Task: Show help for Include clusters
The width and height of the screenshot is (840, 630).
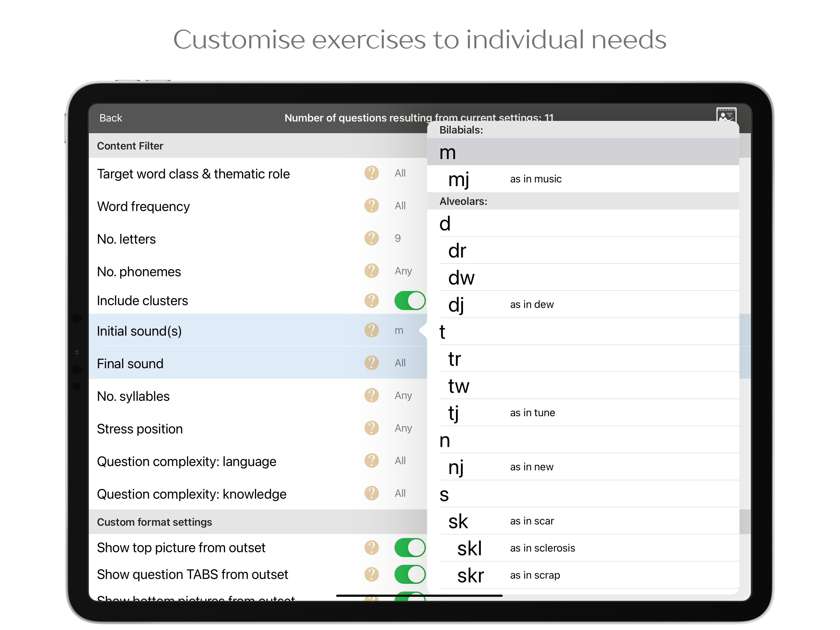Action: click(x=371, y=301)
